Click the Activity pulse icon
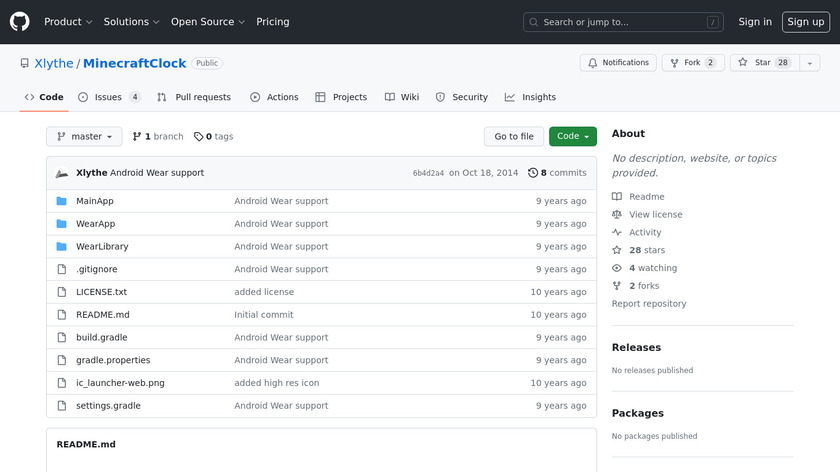 point(617,233)
